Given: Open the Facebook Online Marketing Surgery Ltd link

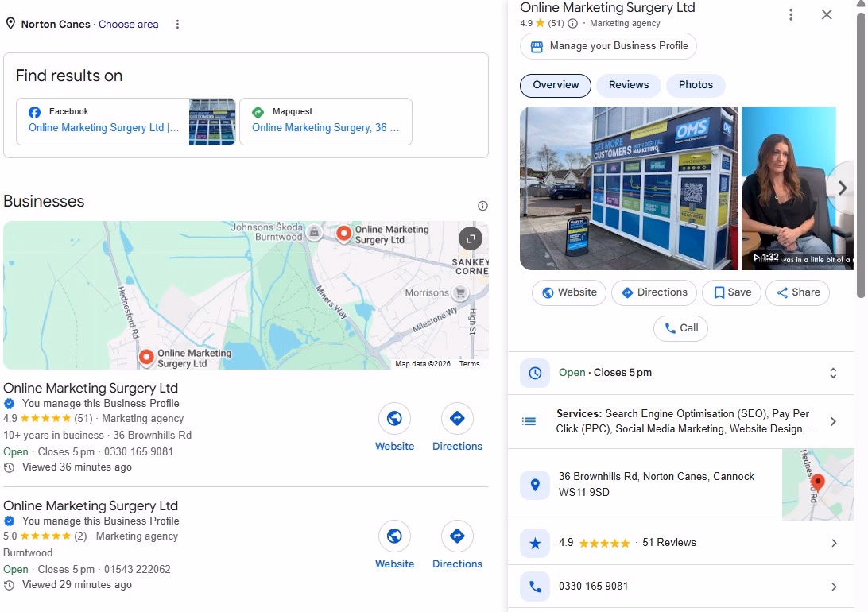Looking at the screenshot, I should [x=103, y=128].
